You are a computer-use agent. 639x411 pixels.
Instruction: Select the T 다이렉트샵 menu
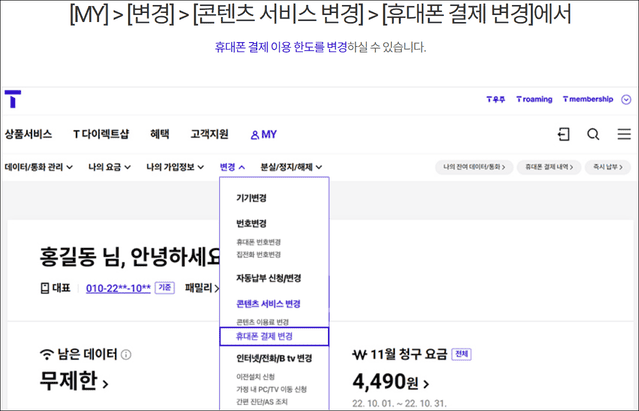101,134
